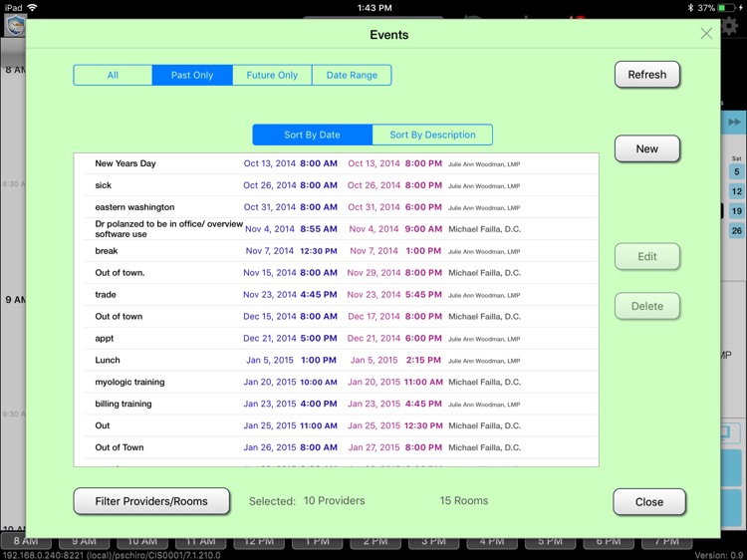Screen dimensions: 747x560
Task: Jump to 7 PM in background timeline
Action: pos(667,543)
